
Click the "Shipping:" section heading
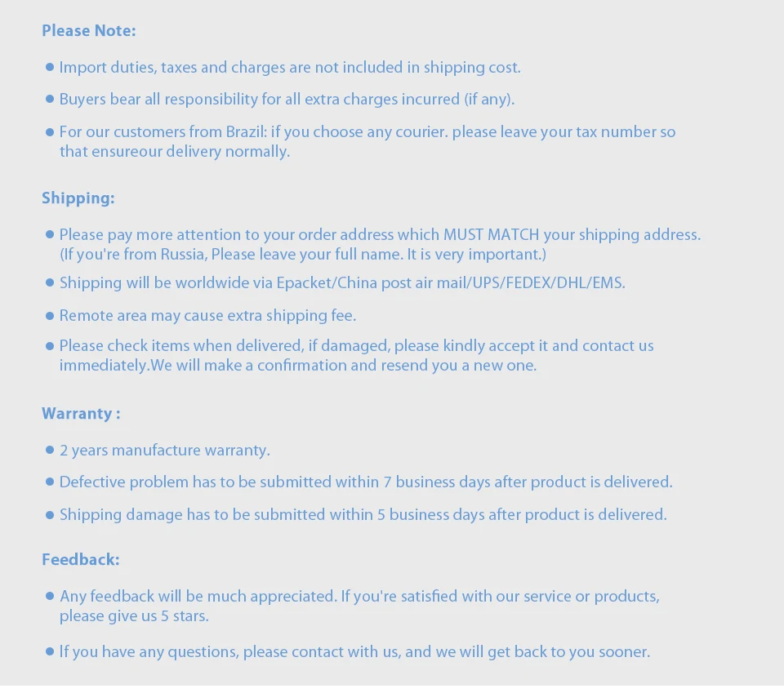[x=78, y=198]
